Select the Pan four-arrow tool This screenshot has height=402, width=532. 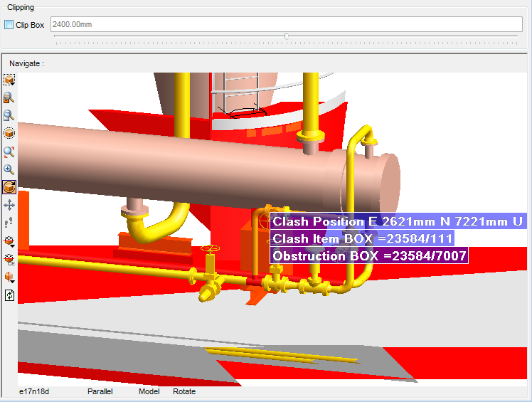tap(9, 205)
